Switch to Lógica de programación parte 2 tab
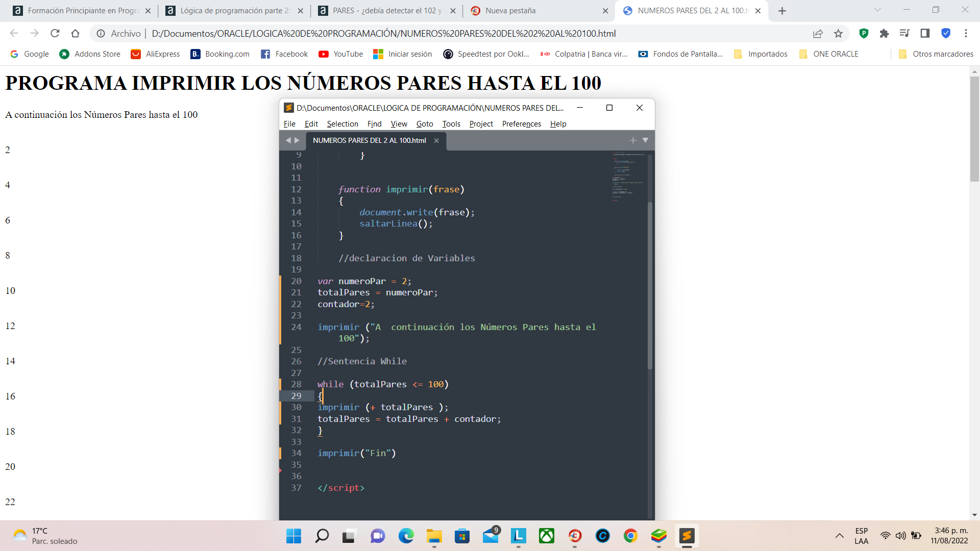 pos(234,11)
